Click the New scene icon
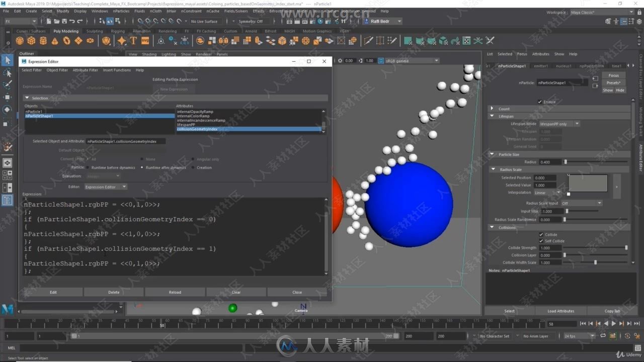Screen dimensions: 644x362 click(x=48, y=21)
